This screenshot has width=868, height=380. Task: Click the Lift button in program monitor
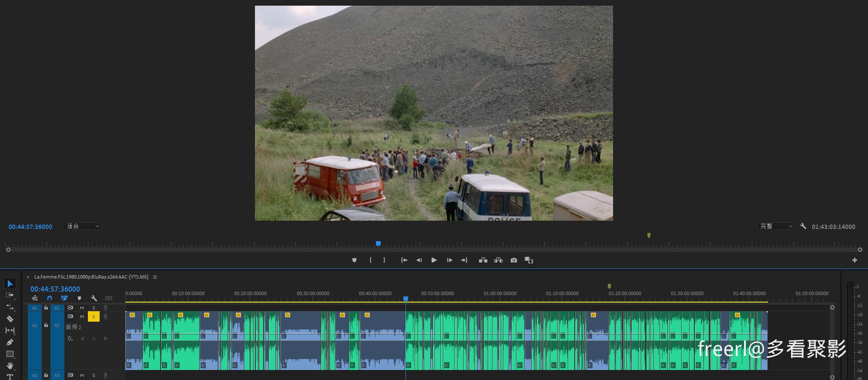[x=483, y=260]
